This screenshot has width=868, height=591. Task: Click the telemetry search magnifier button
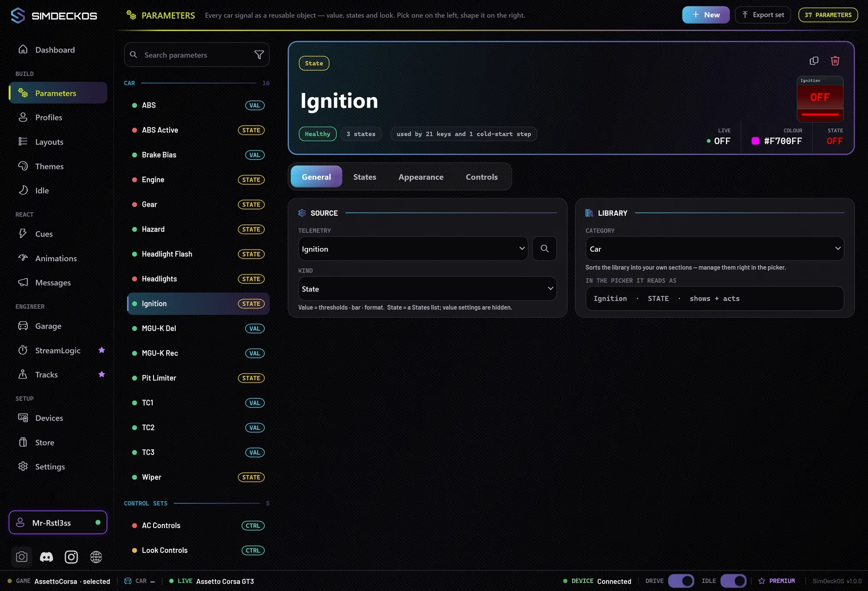click(545, 249)
